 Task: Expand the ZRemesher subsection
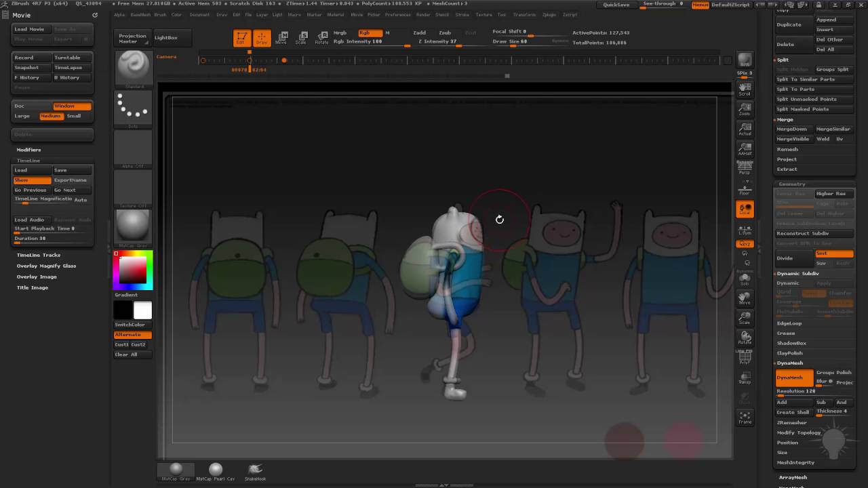pos(792,422)
